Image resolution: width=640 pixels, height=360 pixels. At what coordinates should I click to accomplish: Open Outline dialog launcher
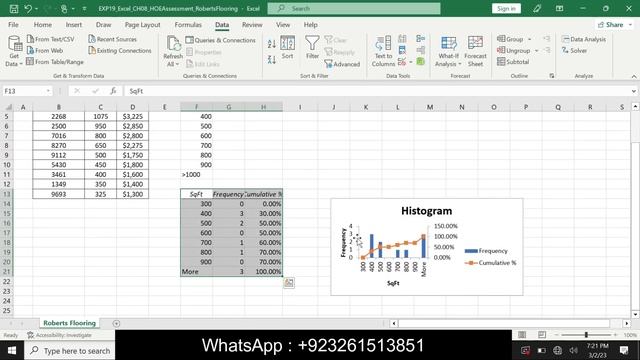pos(552,76)
